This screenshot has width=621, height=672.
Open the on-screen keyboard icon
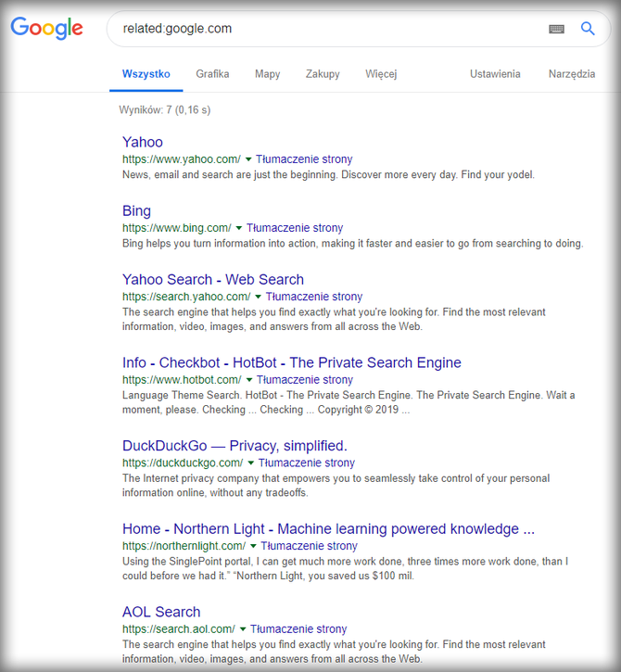click(x=556, y=29)
